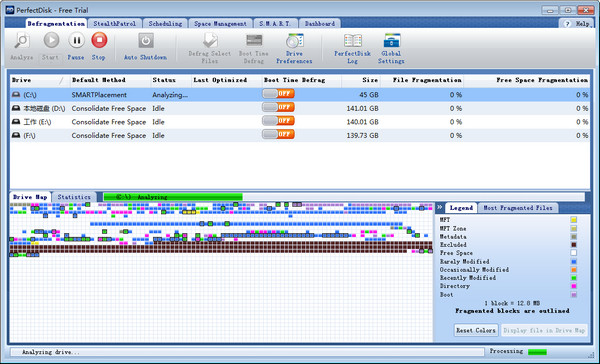Collapse the legend panel with double-arrow
Viewport: 600px width, 364px height.
[440, 207]
